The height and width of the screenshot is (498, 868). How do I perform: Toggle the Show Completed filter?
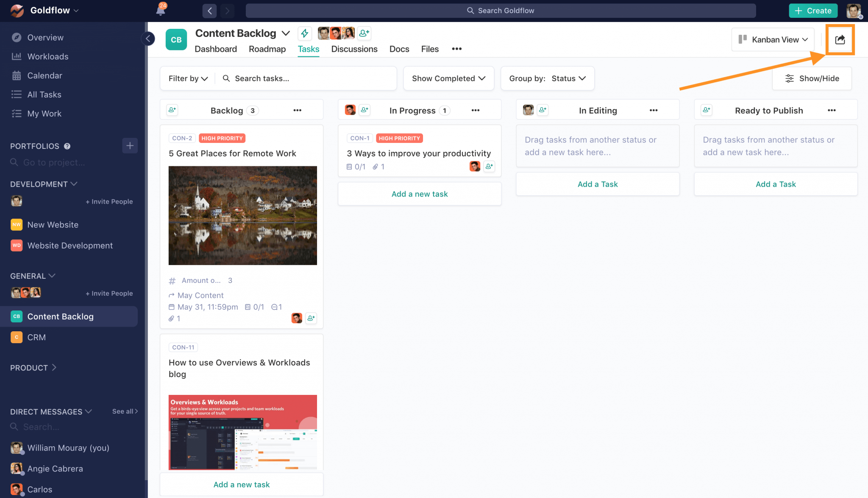(448, 78)
